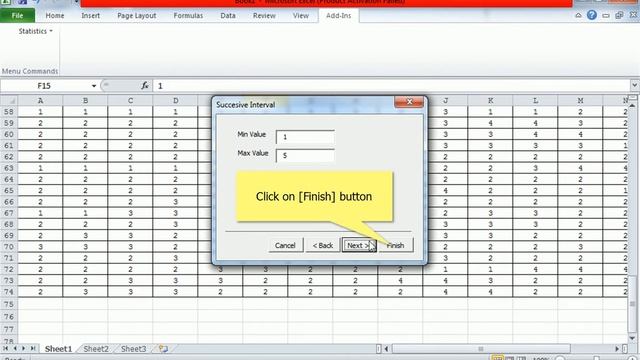Click the insert new worksheet tab icon

[163, 349]
